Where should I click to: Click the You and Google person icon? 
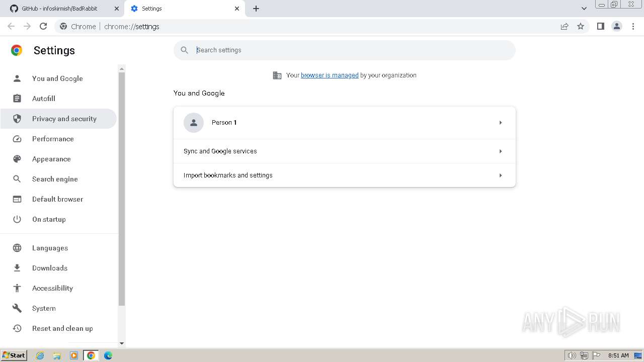pos(17,78)
